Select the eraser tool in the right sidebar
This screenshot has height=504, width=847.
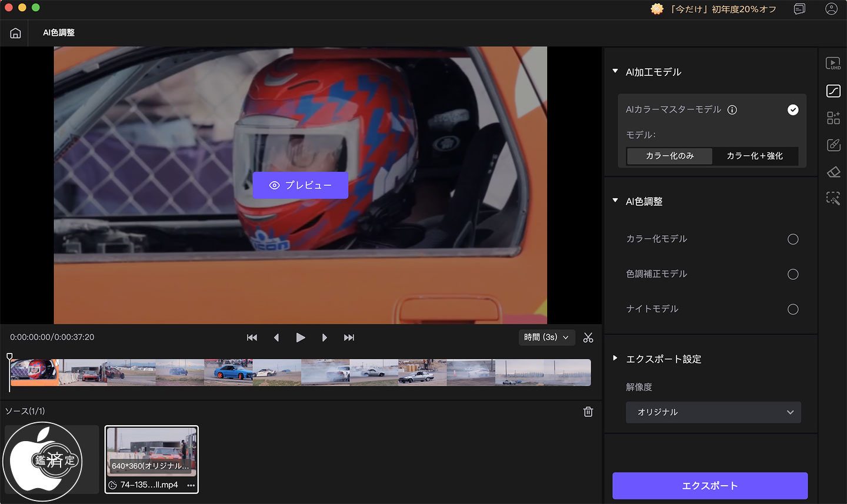coord(833,172)
